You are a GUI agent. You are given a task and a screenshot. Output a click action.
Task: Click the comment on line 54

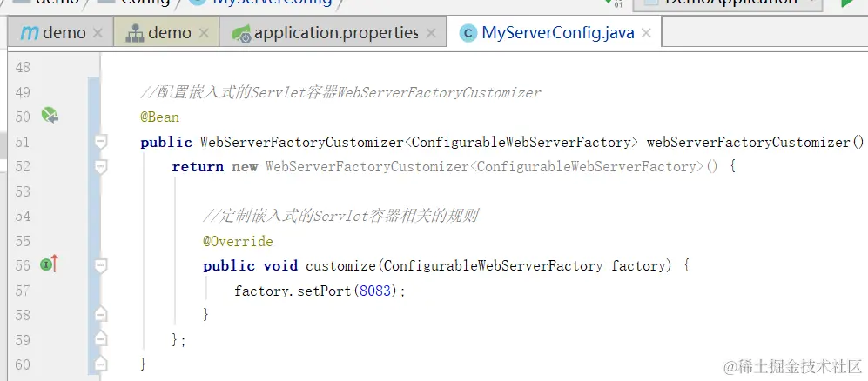point(340,217)
